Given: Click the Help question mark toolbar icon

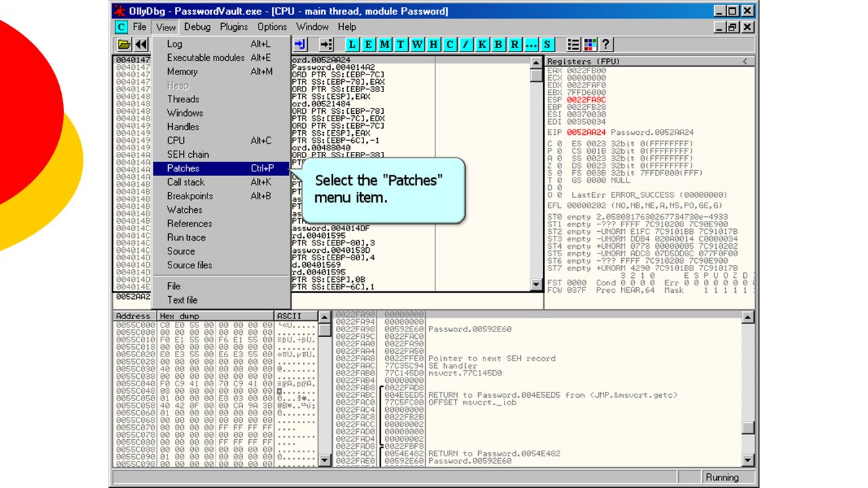Looking at the screenshot, I should [x=606, y=45].
